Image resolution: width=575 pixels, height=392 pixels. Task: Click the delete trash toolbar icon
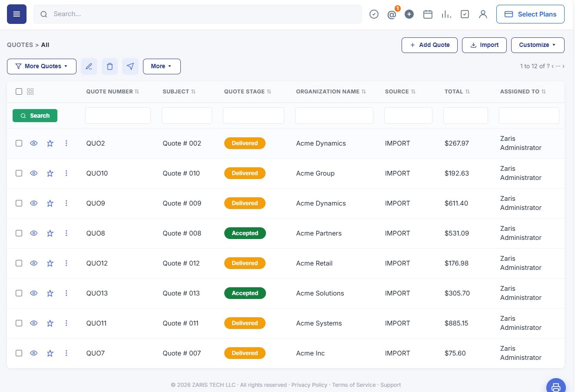pyautogui.click(x=110, y=66)
